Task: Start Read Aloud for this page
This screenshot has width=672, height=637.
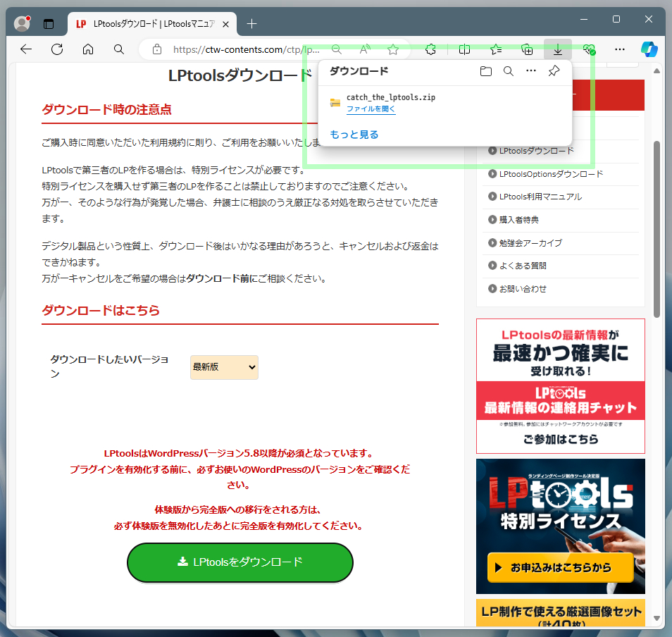Action: tap(365, 49)
